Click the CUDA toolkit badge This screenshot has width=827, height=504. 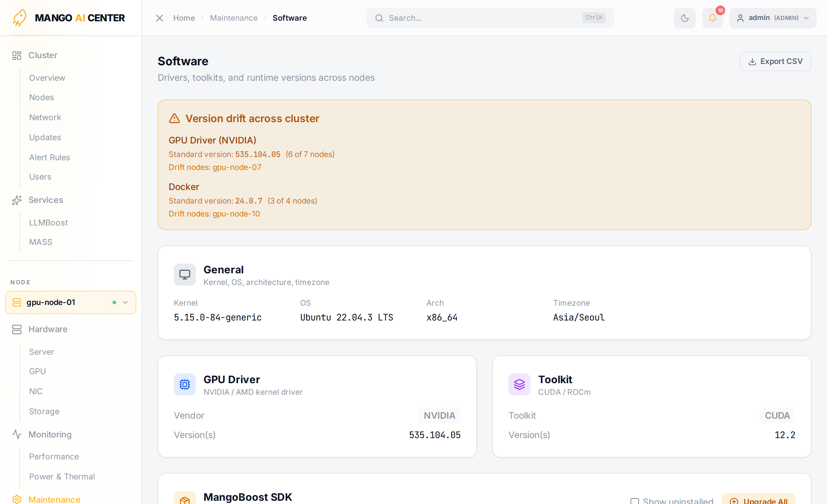tap(777, 416)
